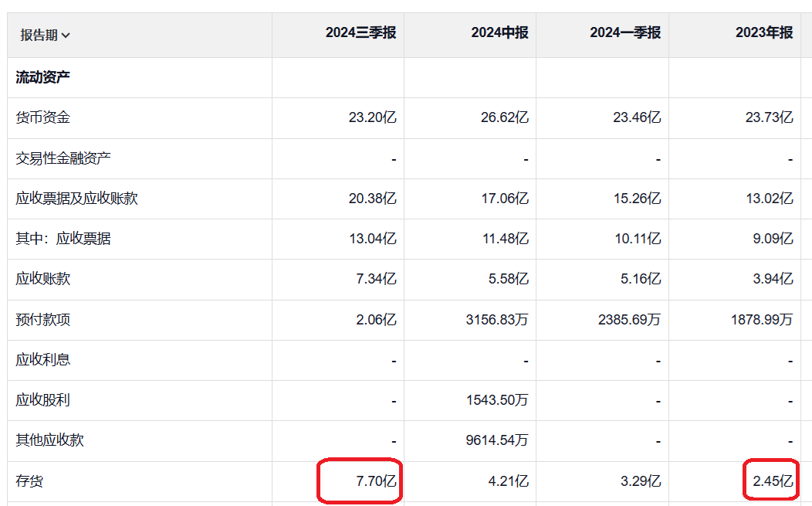Click the 其他应收款 row label
Image resolution: width=812 pixels, height=506 pixels.
click(50, 440)
